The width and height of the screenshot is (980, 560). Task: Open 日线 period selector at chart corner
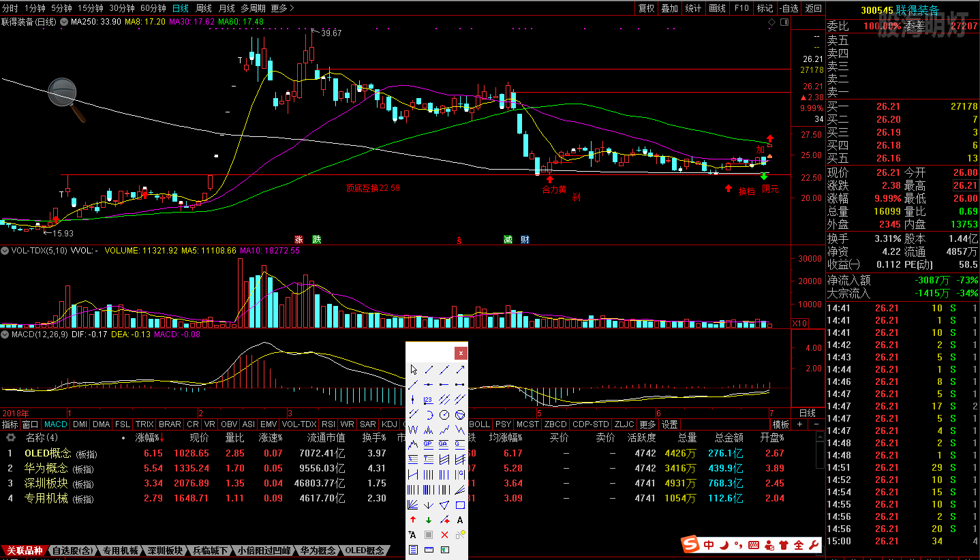(808, 413)
